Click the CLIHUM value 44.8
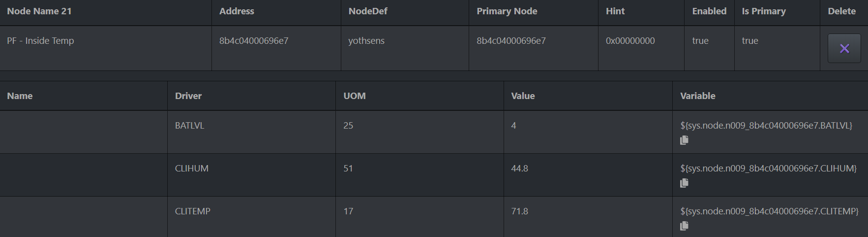Screen dimensions: 868x237 (519, 169)
